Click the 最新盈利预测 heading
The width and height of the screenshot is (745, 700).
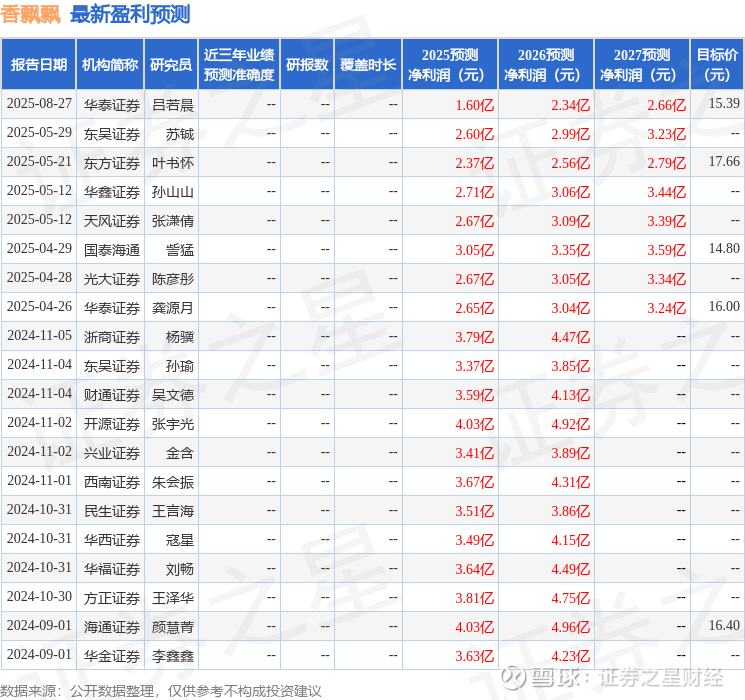tap(130, 14)
